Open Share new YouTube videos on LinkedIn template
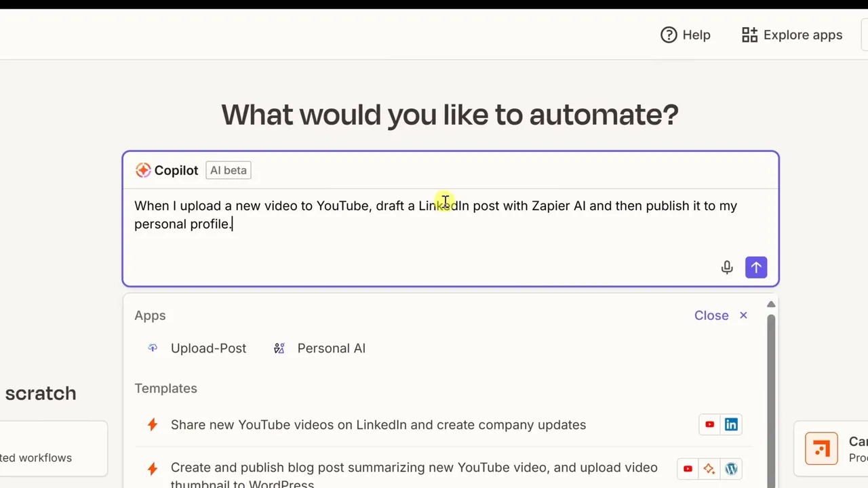The width and height of the screenshot is (868, 488). pyautogui.click(x=378, y=425)
